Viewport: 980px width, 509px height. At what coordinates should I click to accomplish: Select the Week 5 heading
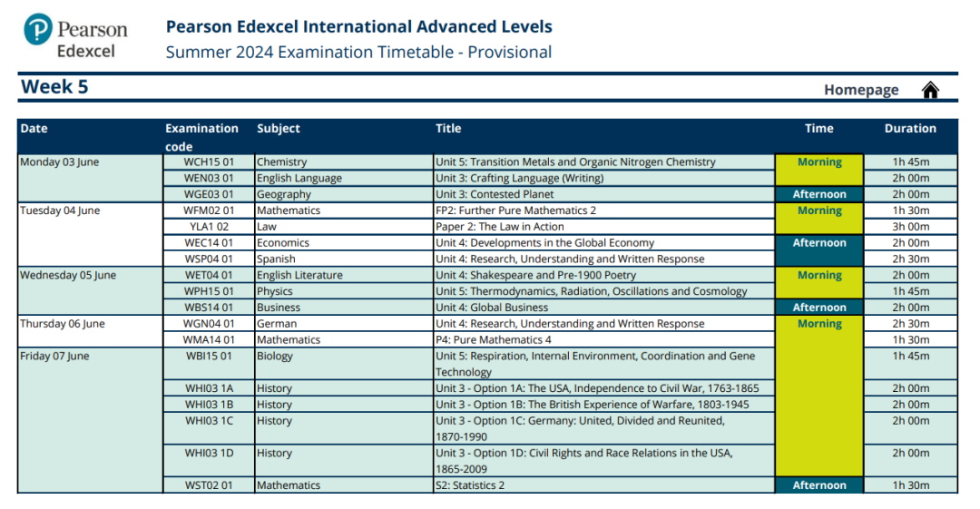pyautogui.click(x=54, y=86)
